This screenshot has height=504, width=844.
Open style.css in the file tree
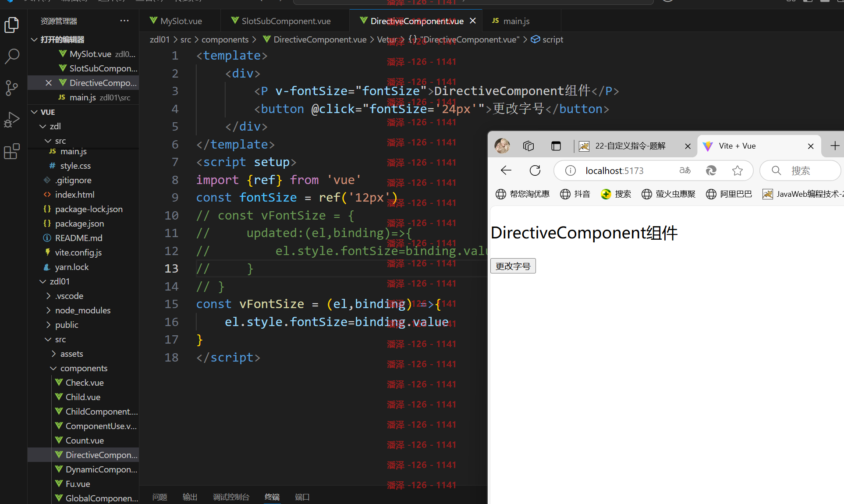[83, 166]
